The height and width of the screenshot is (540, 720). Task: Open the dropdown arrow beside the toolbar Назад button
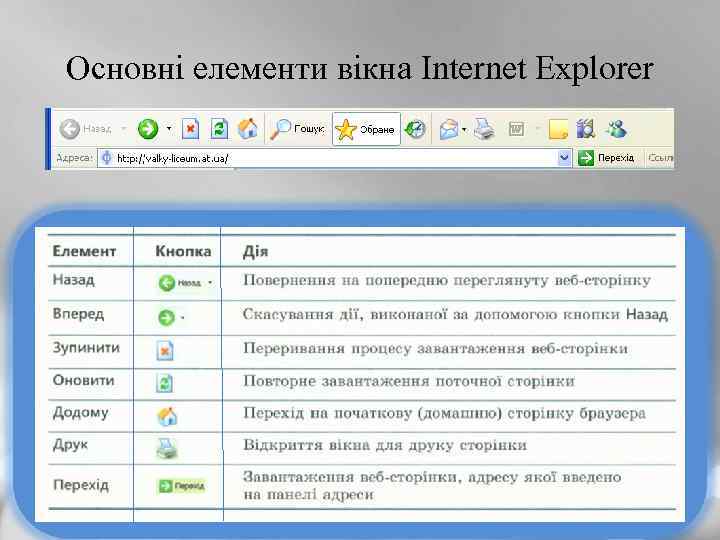[123, 129]
